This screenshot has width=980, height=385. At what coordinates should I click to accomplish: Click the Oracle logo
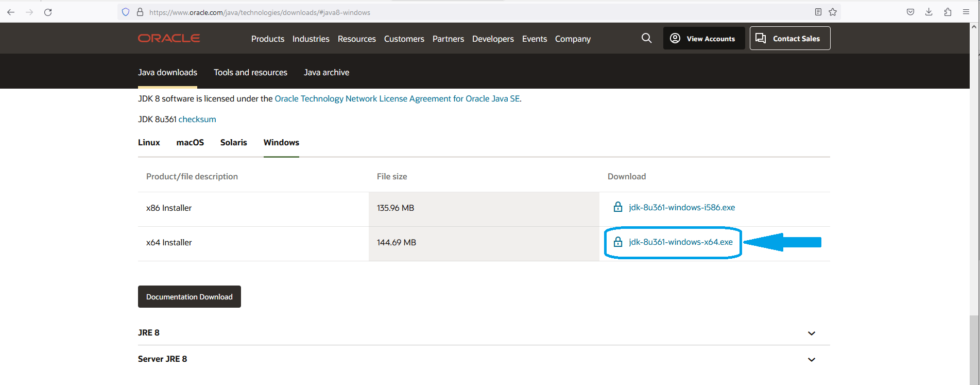(169, 38)
